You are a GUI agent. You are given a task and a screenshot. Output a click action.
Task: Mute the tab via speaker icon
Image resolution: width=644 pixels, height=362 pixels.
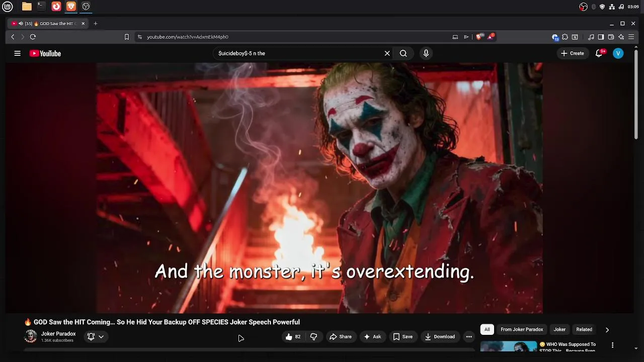tap(21, 24)
